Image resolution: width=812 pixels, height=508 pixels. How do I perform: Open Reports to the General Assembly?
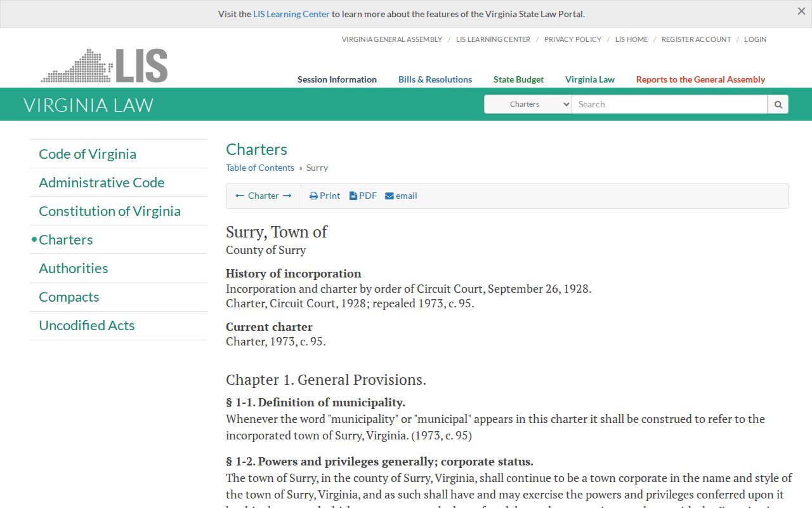point(700,79)
